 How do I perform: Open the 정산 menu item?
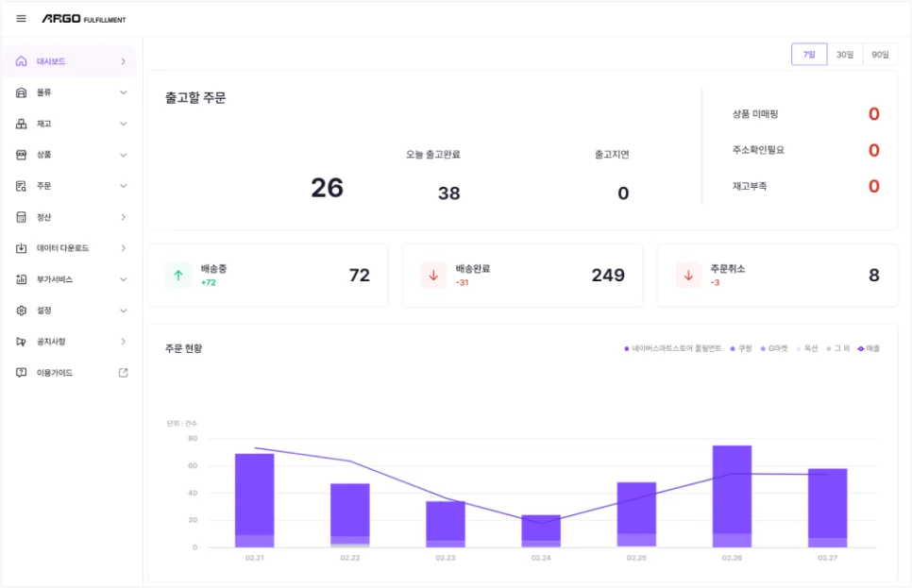click(70, 217)
